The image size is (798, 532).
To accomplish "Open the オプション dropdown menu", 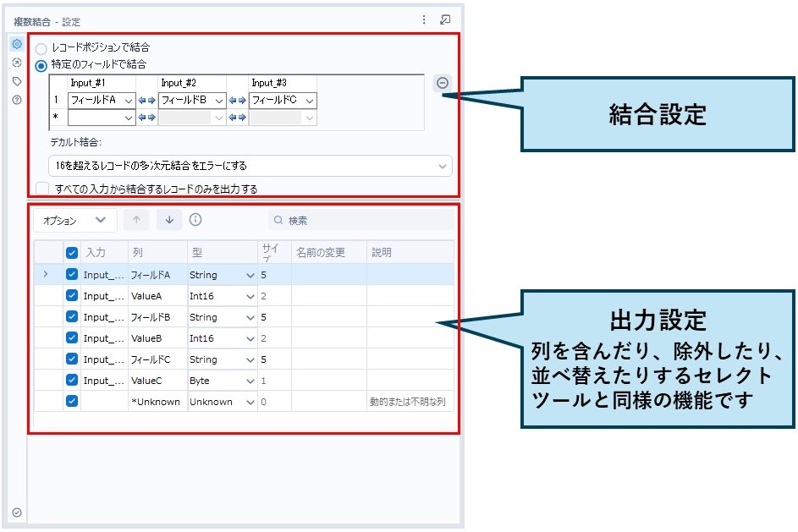I will tap(74, 220).
